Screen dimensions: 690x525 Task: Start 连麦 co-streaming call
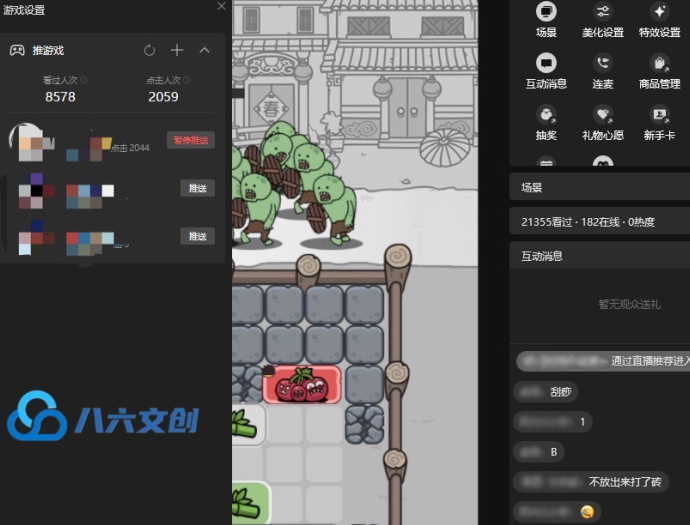click(602, 71)
